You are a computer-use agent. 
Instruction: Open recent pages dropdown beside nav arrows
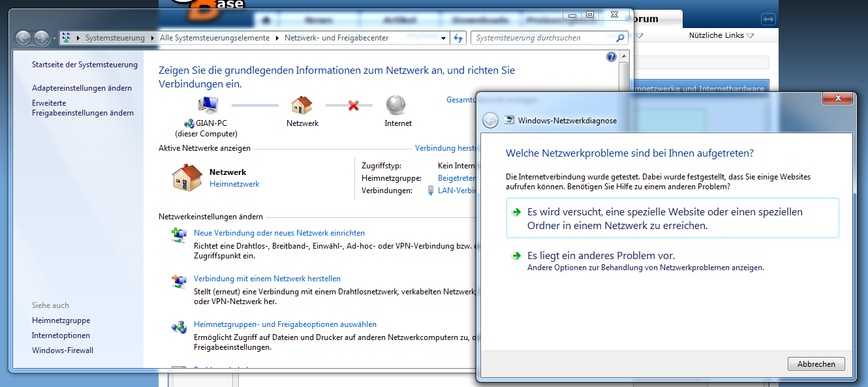pyautogui.click(x=54, y=39)
